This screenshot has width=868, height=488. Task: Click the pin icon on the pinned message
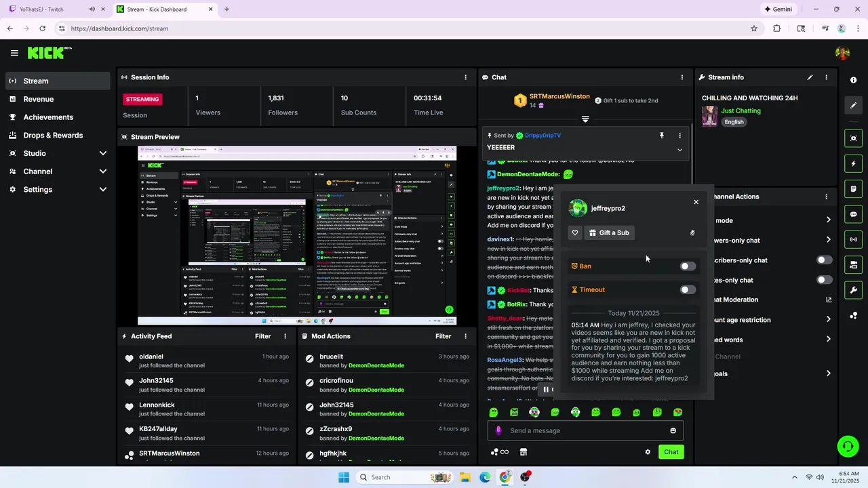pyautogui.click(x=662, y=136)
